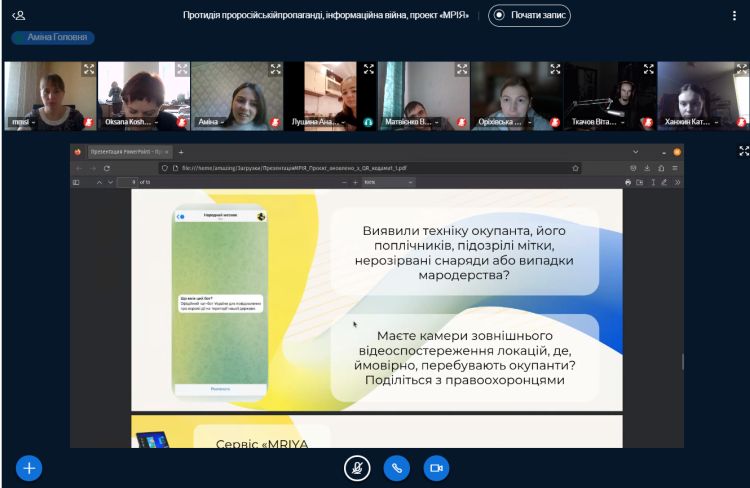Unmute the microphone
The width and height of the screenshot is (750, 488).
[x=355, y=467]
